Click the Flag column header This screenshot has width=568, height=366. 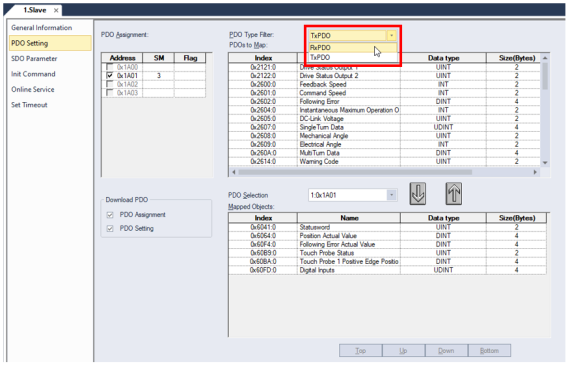click(190, 58)
